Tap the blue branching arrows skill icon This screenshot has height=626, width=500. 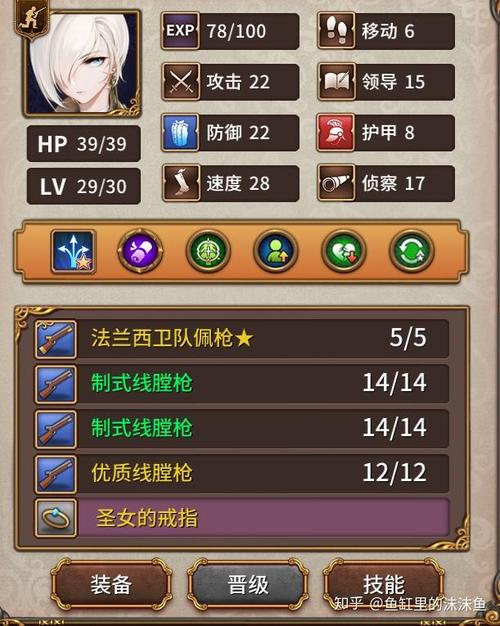(73, 251)
